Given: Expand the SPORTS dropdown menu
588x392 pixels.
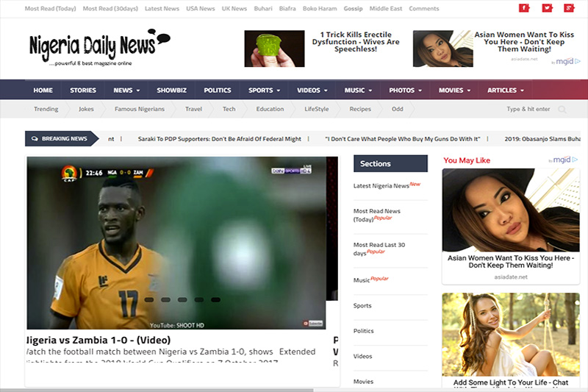Looking at the screenshot, I should [264, 90].
